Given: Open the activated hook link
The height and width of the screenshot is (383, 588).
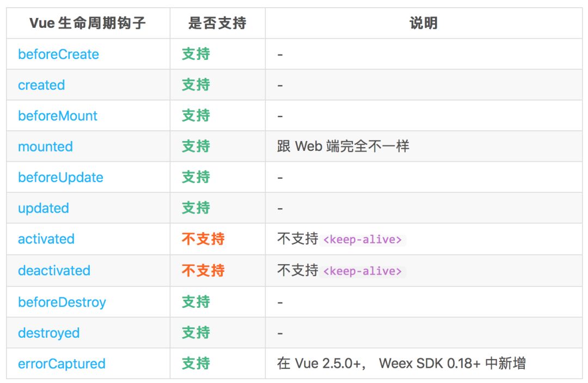Looking at the screenshot, I should point(46,239).
